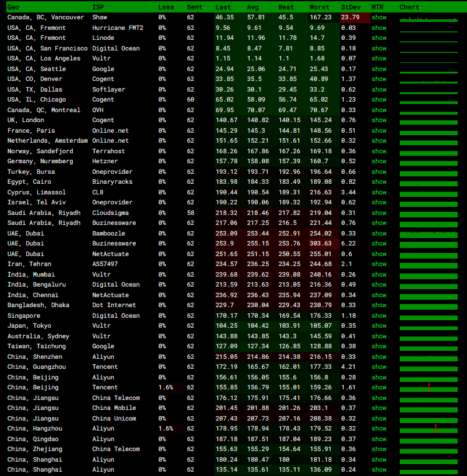Show MTR for Seattle Google row
Viewport: 467px width, 476px height.
point(379,69)
